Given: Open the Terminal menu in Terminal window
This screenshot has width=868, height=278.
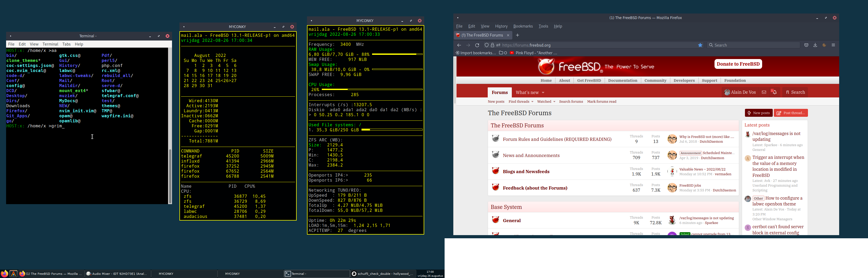Looking at the screenshot, I should coord(51,44).
